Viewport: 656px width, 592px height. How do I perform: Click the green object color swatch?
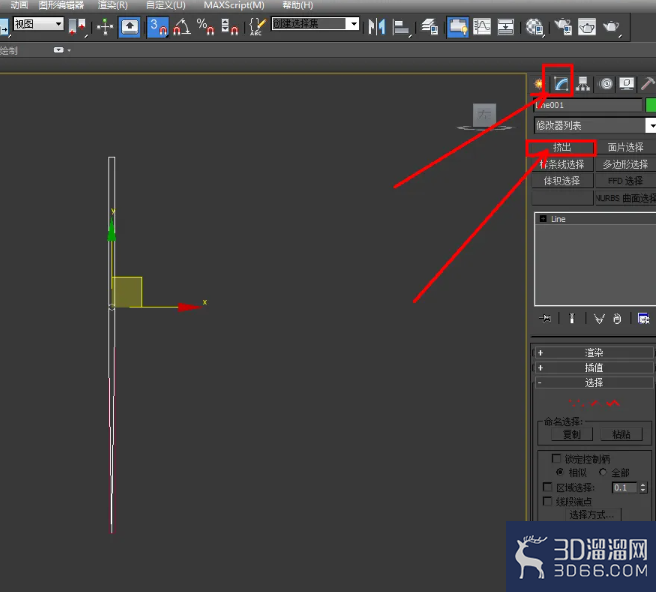651,105
